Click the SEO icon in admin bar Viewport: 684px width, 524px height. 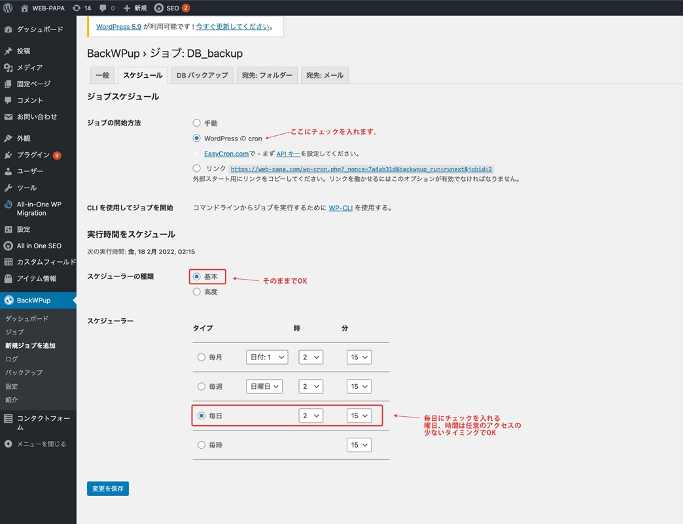pos(159,7)
